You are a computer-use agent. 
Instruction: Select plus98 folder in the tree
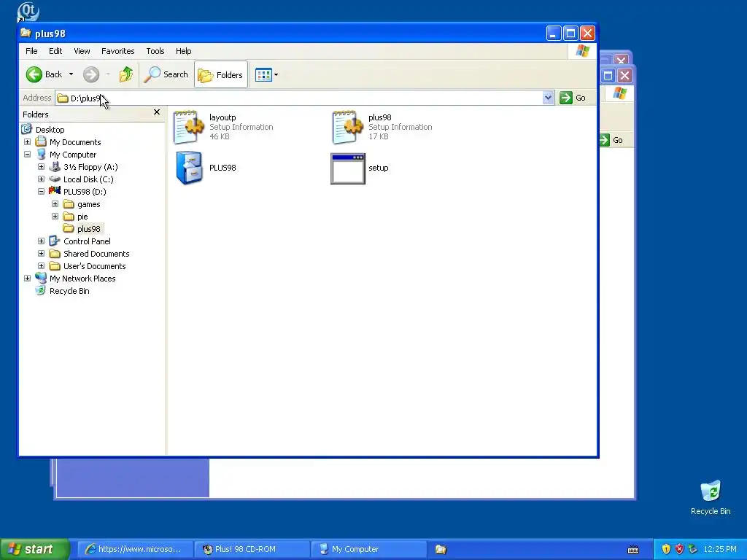tap(88, 229)
